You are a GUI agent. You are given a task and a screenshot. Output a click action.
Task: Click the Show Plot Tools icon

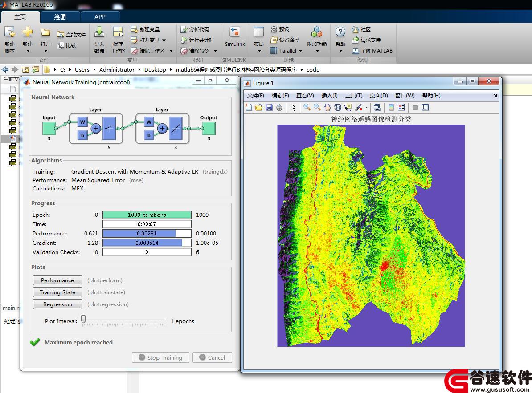coord(426,107)
